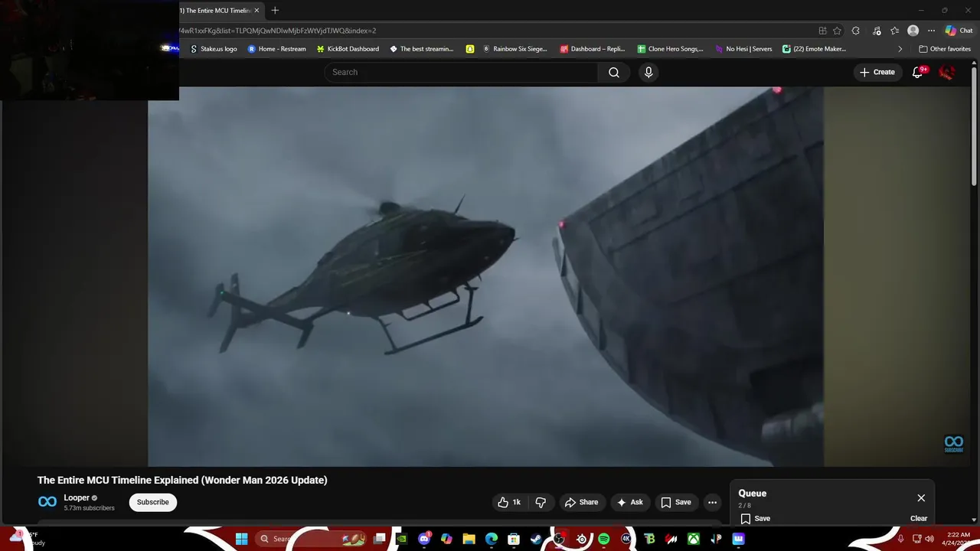Clear the queue
980x551 pixels.
919,518
